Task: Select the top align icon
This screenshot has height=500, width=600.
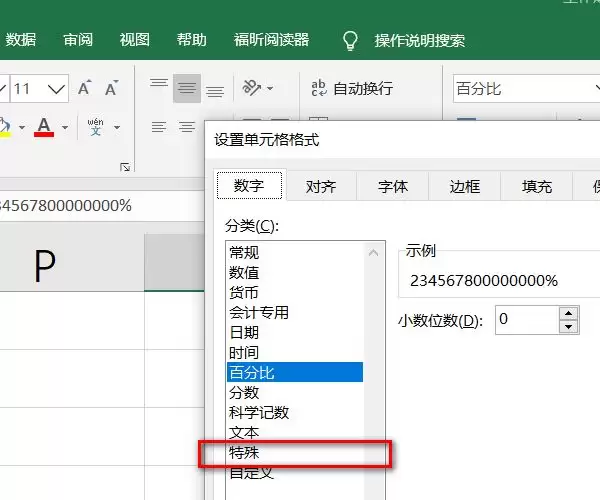Action: (x=159, y=83)
